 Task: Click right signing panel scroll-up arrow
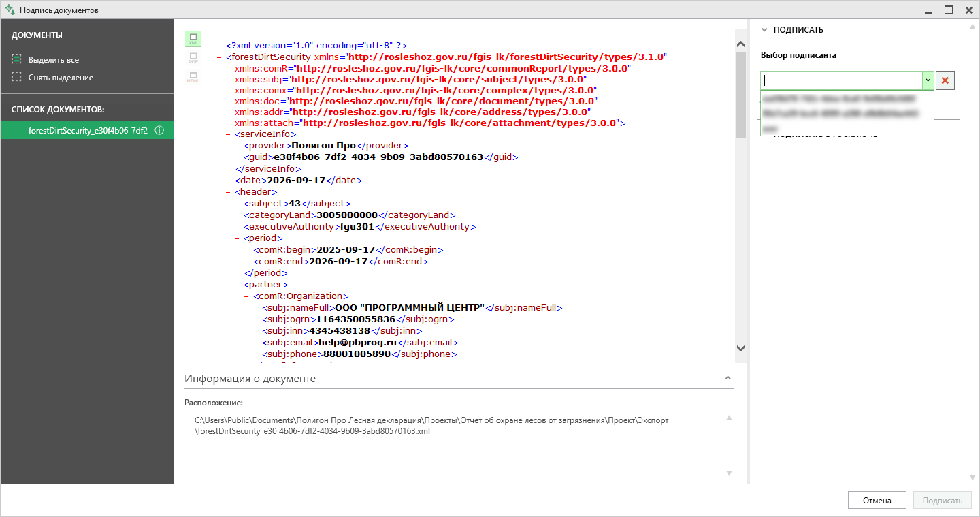(972, 27)
